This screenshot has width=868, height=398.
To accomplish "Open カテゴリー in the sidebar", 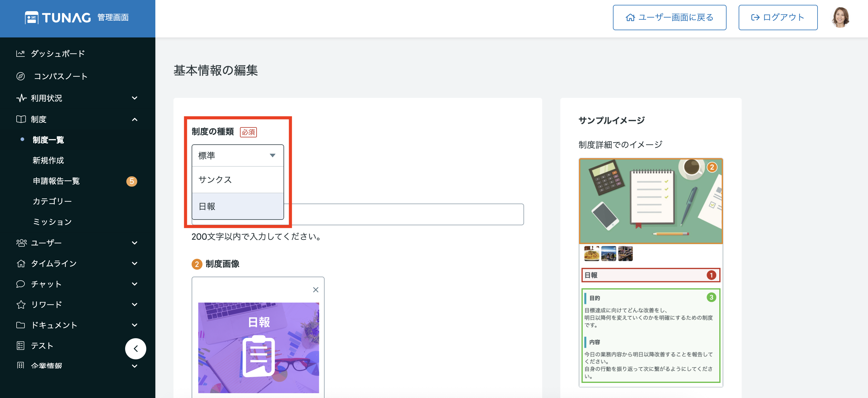I will point(52,201).
